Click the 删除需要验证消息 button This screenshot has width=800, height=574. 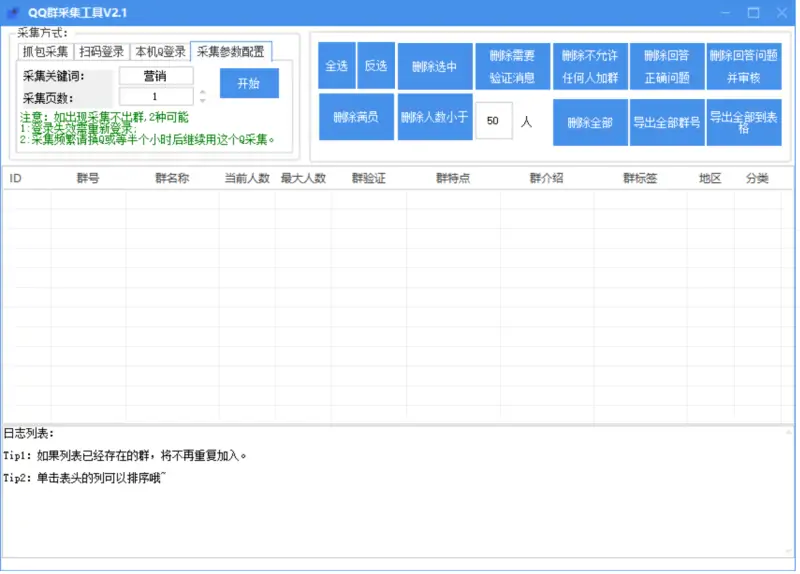[512, 67]
